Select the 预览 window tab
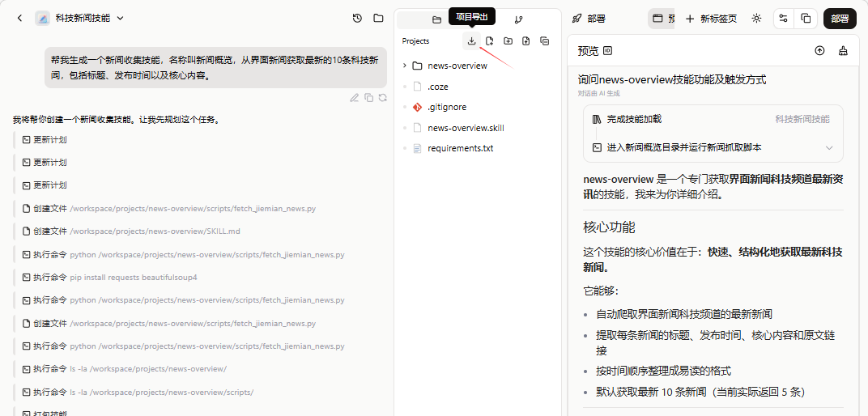 [662, 19]
